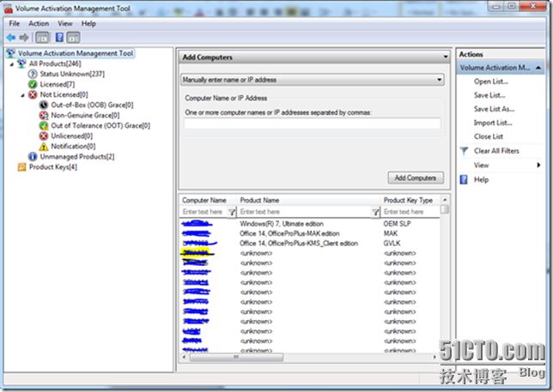Click the Product Keys icon
Viewport: 553px width, 392px height.
coord(21,167)
